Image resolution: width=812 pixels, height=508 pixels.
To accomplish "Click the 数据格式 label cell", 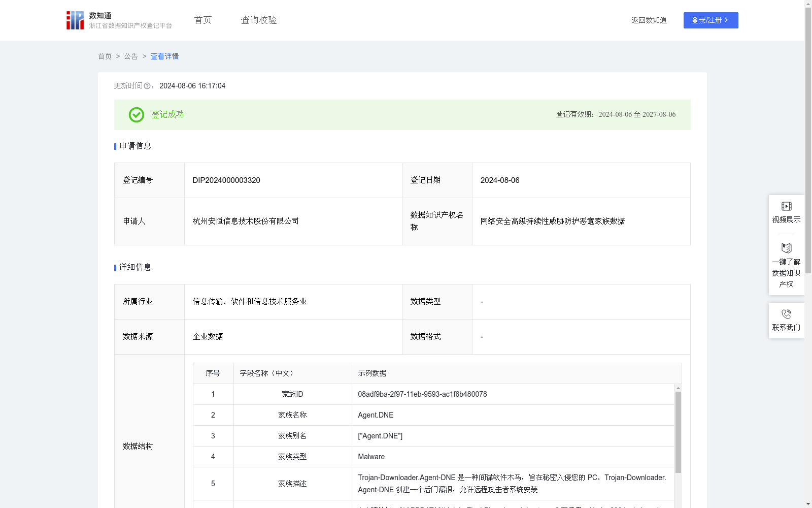I will [x=437, y=337].
